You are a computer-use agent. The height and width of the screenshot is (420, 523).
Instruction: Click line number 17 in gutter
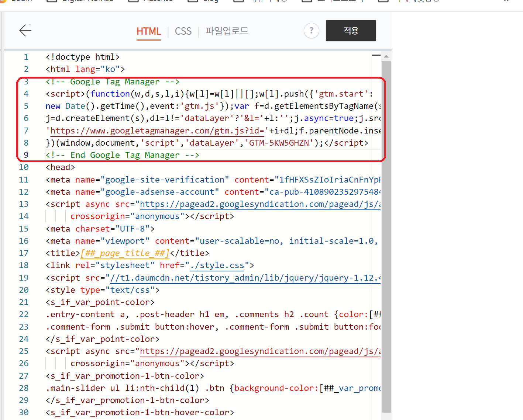[24, 253]
